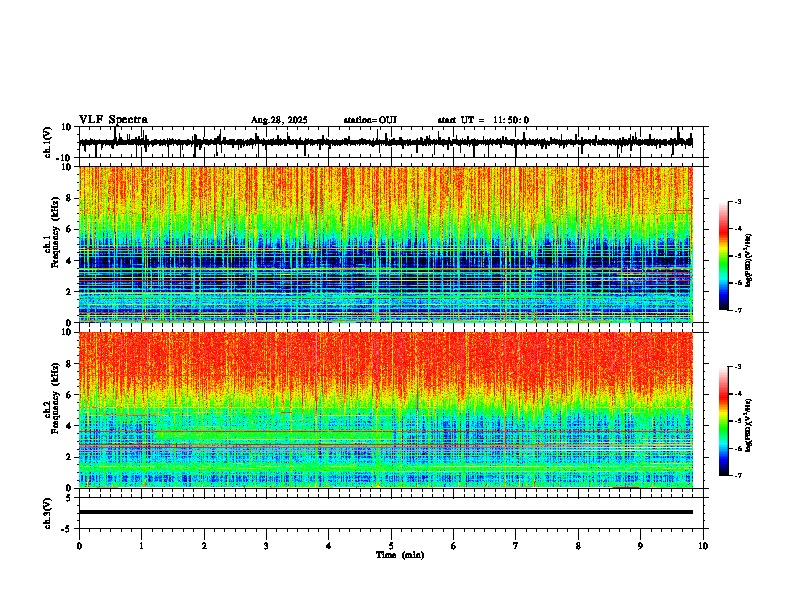Click inside the ch.2 spectrogram panel
792x612 pixels.
pyautogui.click(x=386, y=410)
